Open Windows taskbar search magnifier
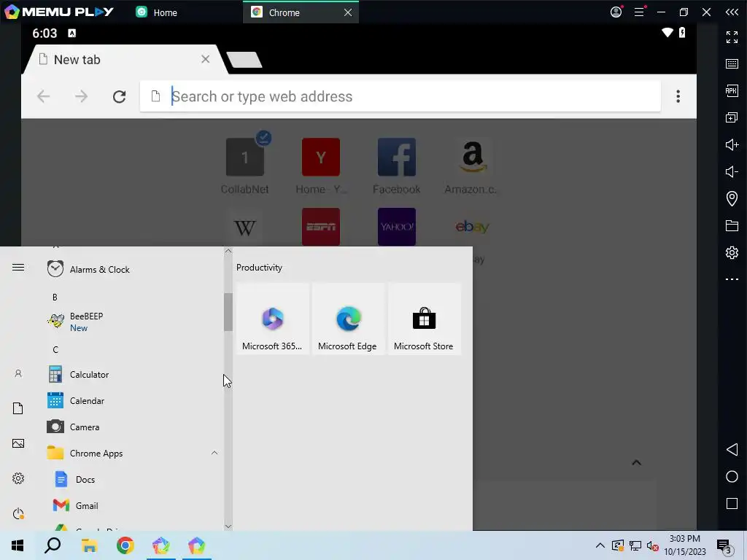The image size is (747, 560). [x=53, y=545]
